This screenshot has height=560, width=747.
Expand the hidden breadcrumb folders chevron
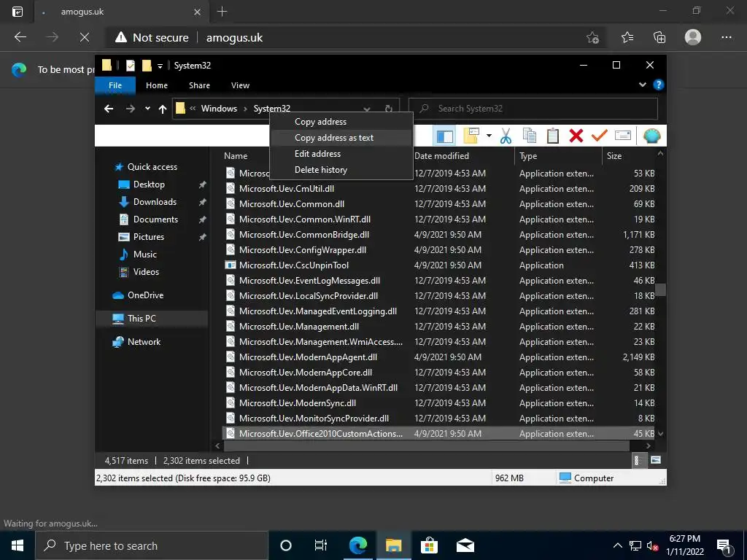pyautogui.click(x=193, y=109)
